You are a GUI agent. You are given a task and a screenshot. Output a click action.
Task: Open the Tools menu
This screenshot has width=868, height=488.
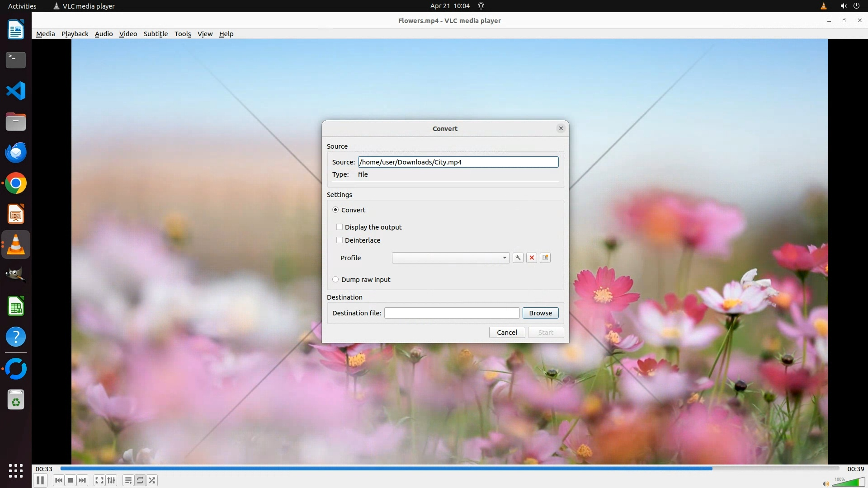click(x=183, y=34)
